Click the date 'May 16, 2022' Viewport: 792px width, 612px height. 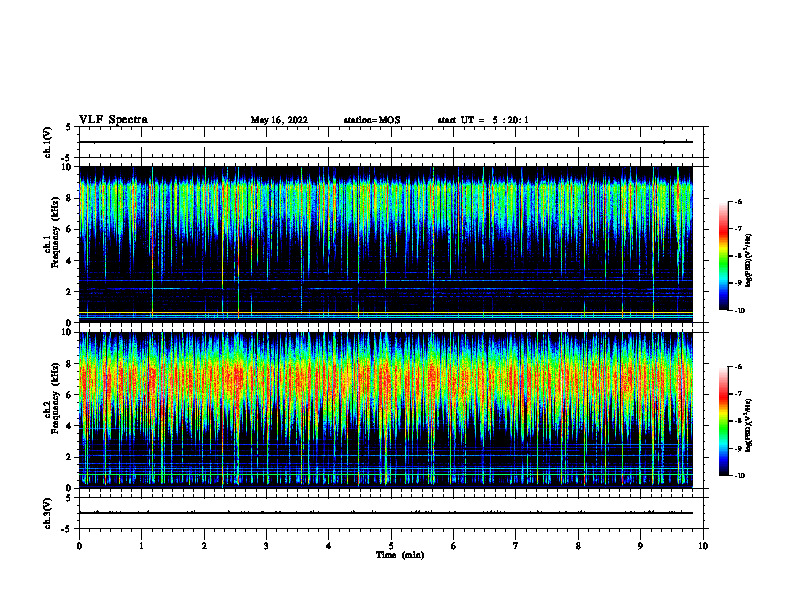[x=279, y=120]
